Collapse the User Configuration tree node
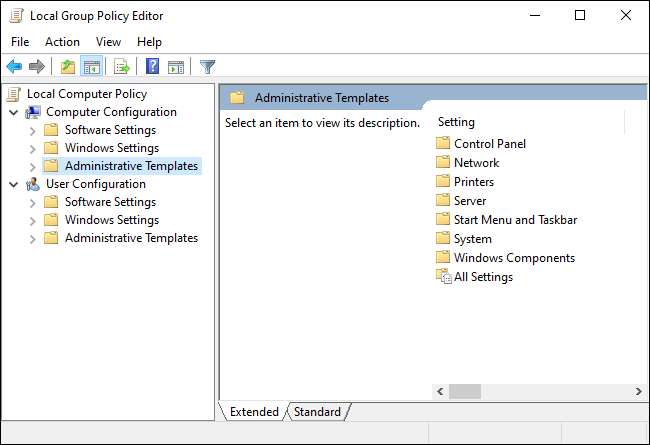 click(14, 184)
